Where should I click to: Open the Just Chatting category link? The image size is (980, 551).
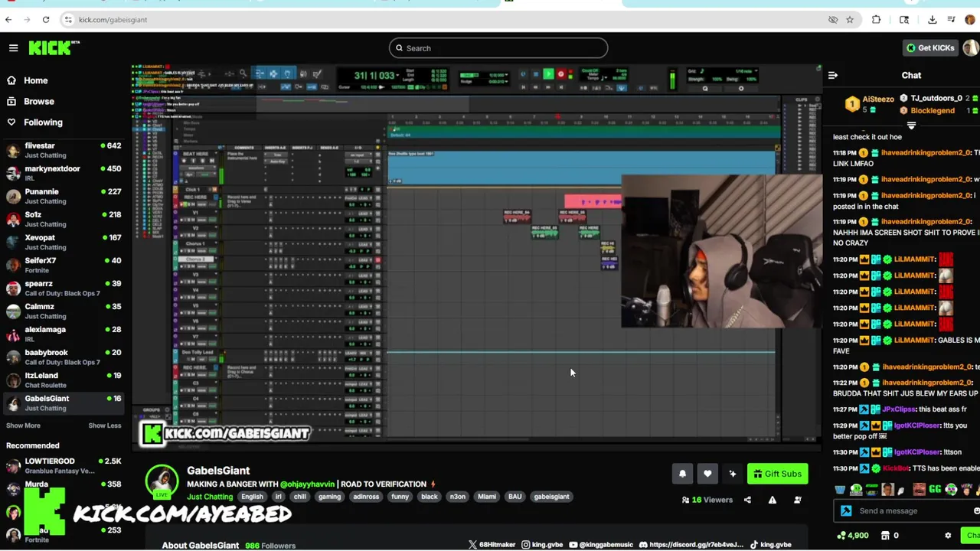(210, 497)
